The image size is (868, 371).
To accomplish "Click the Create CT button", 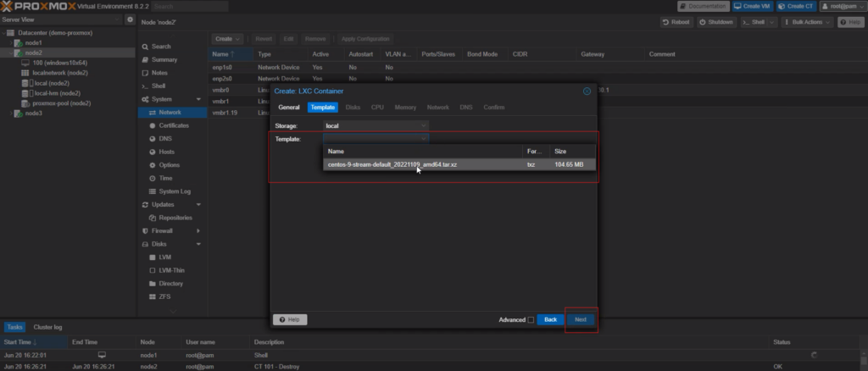I will point(796,6).
